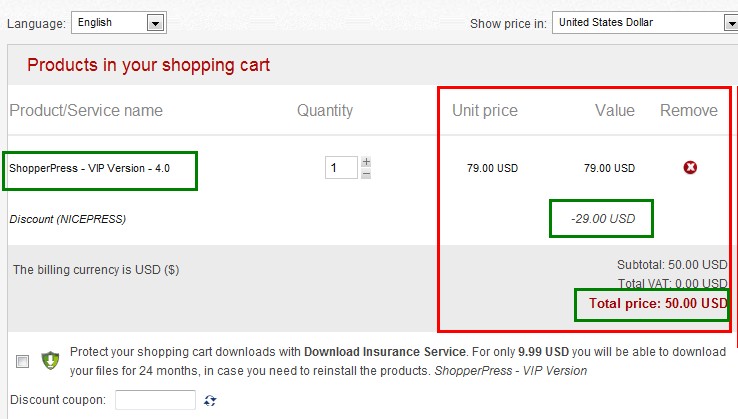Click the Remove column header
738x419 pixels.
[x=689, y=110]
